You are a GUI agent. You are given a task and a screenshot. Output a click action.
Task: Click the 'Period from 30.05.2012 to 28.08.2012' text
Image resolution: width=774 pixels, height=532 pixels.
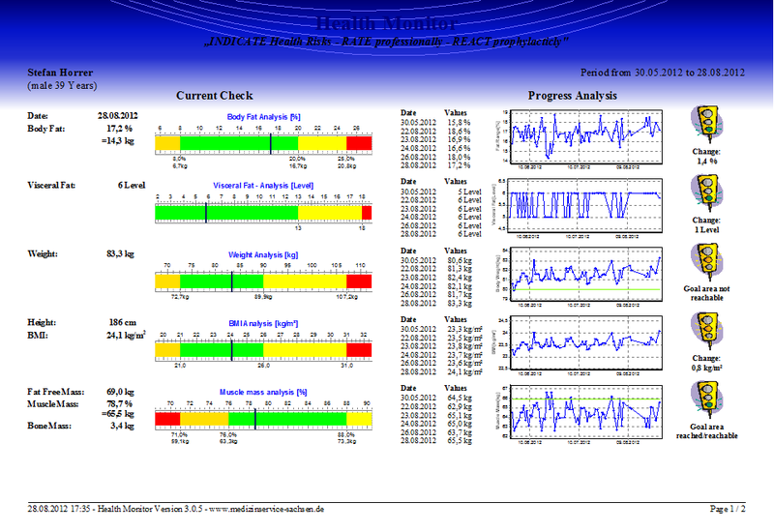point(663,73)
